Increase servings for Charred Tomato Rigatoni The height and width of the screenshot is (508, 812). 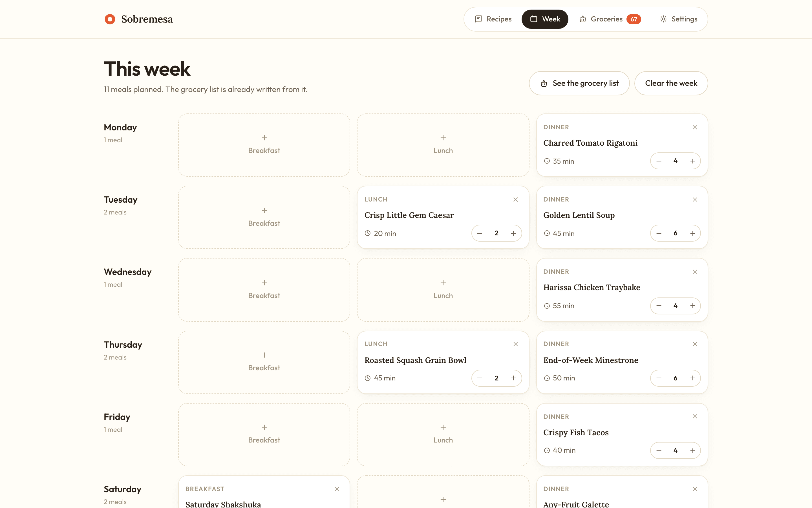pos(692,161)
